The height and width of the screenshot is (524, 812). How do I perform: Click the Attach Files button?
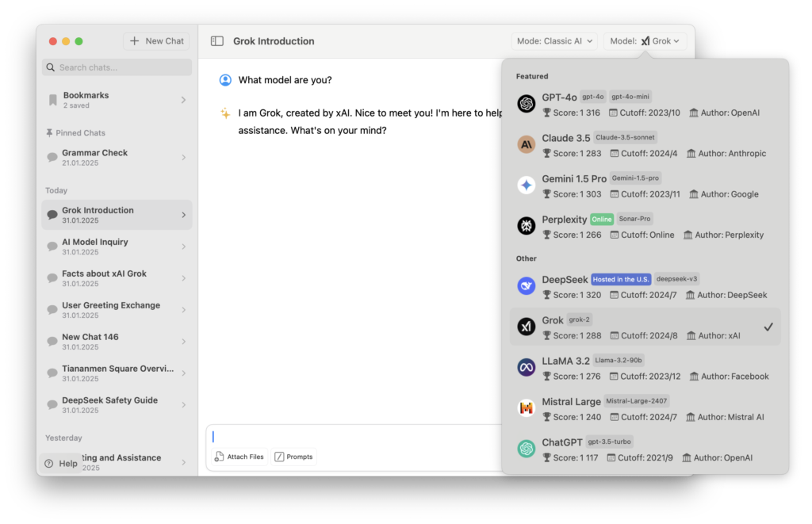pyautogui.click(x=239, y=457)
